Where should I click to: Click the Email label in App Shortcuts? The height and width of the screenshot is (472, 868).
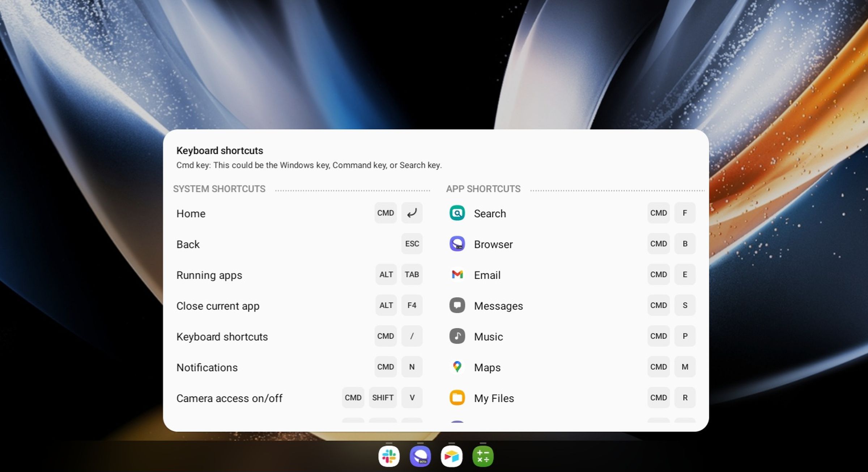click(x=487, y=275)
